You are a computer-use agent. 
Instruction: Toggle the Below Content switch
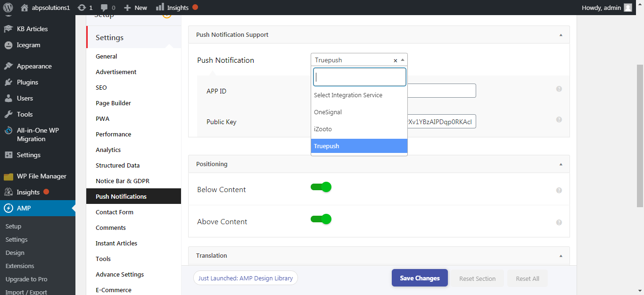[321, 187]
